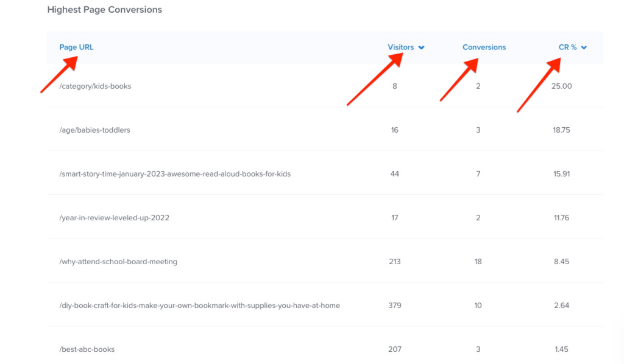Open the /why-attend-school-board-meeting link
624x364 pixels.
118,261
